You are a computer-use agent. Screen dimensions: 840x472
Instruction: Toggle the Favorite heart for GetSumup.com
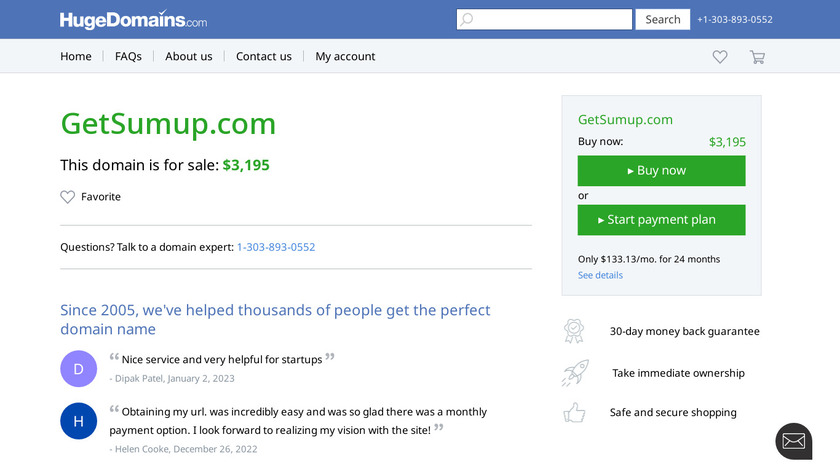tap(68, 197)
